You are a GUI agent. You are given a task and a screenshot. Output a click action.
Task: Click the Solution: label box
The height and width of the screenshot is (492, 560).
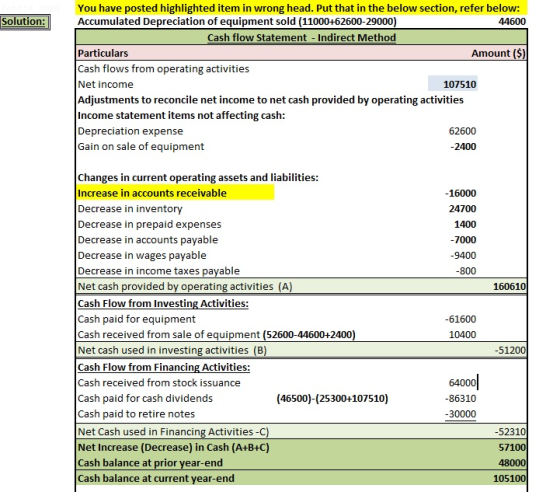(25, 22)
